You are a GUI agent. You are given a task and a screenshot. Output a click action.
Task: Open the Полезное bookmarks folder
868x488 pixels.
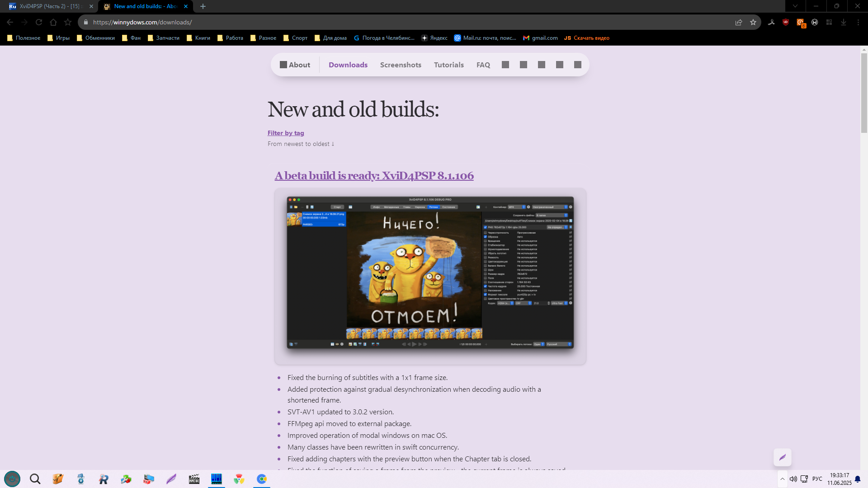coord(24,38)
